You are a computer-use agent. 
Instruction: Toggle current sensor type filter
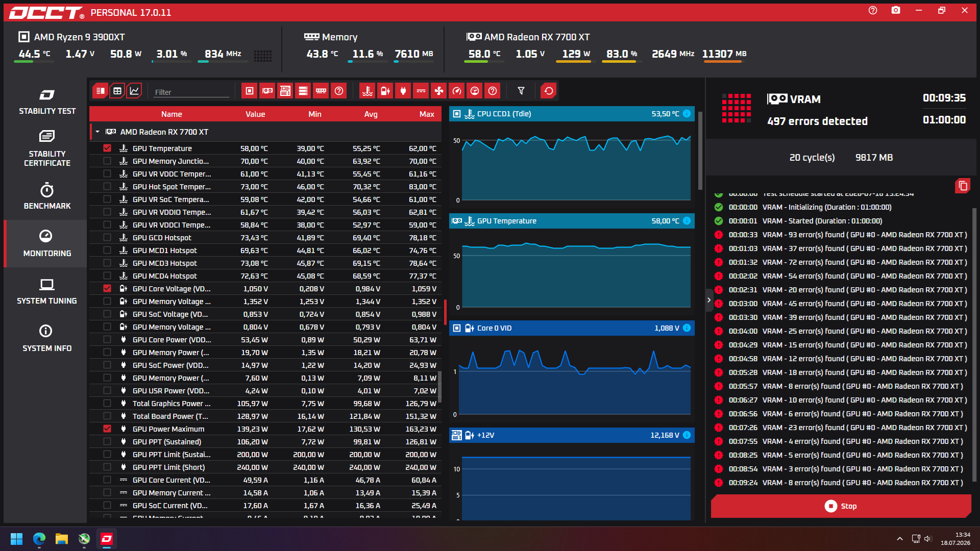[x=421, y=91]
